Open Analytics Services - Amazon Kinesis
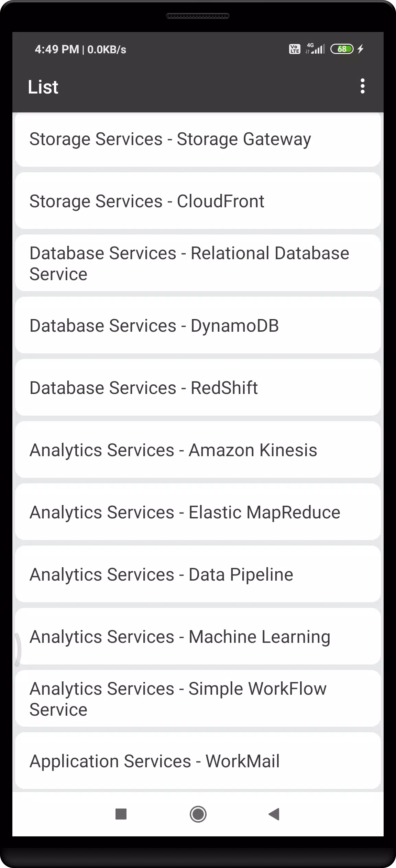396x868 pixels. point(198,450)
